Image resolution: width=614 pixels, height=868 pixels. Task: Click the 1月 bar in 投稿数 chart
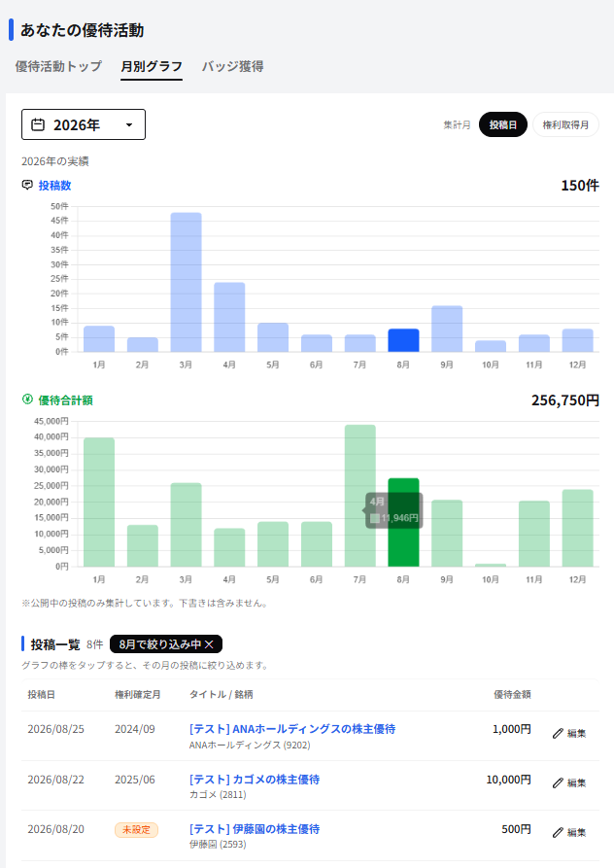pos(99,339)
